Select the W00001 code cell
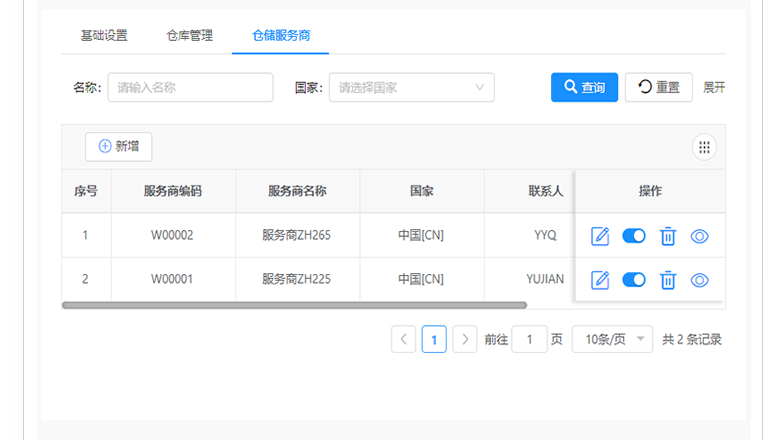The height and width of the screenshot is (440, 770). pos(173,279)
